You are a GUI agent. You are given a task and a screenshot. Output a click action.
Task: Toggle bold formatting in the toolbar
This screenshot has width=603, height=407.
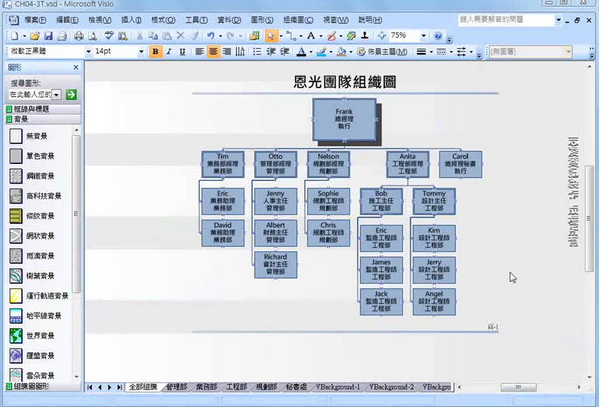coord(155,51)
